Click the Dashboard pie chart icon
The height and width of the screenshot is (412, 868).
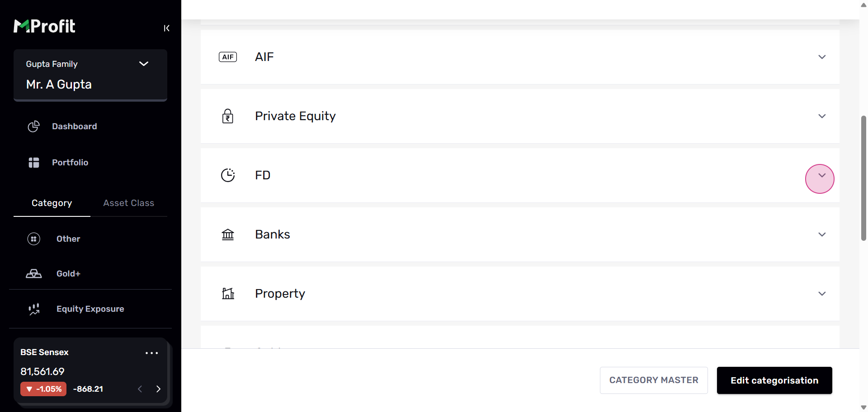coord(34,126)
